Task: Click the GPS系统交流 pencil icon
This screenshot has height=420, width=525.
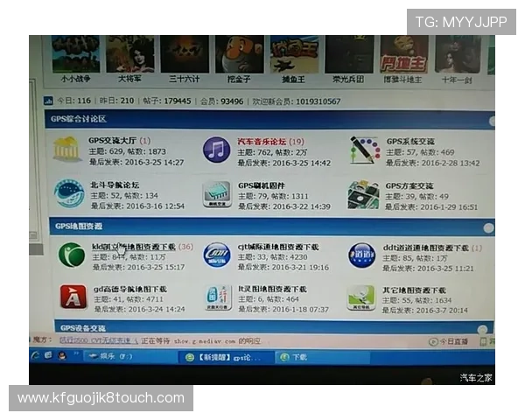Action: 364,150
